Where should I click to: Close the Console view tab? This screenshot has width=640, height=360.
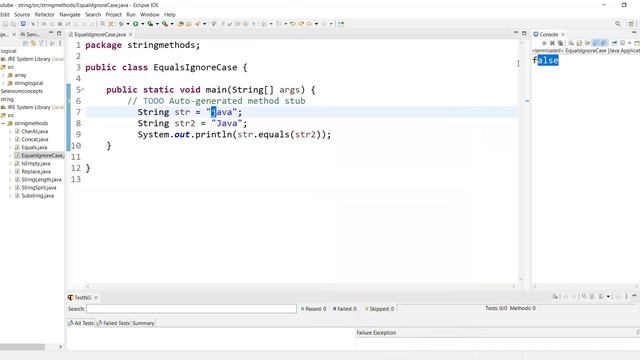(x=563, y=34)
